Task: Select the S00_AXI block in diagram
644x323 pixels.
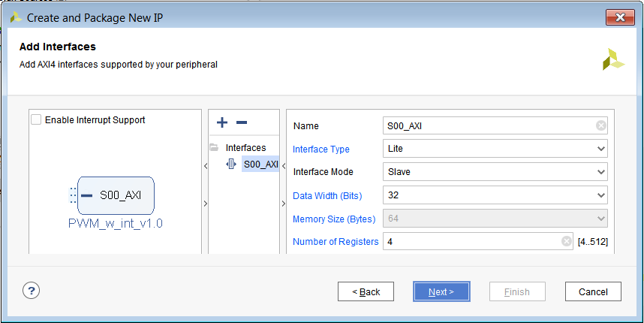Action: 120,195
